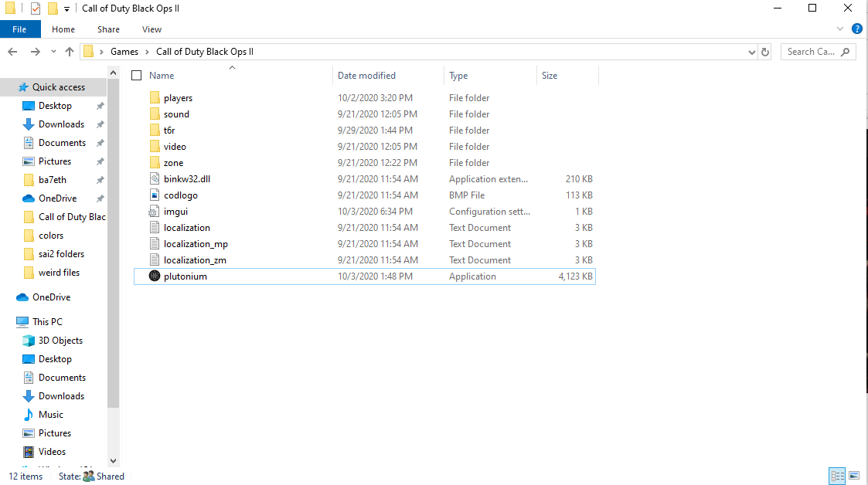Select OneDrive root in navigation pane

[x=43, y=297]
